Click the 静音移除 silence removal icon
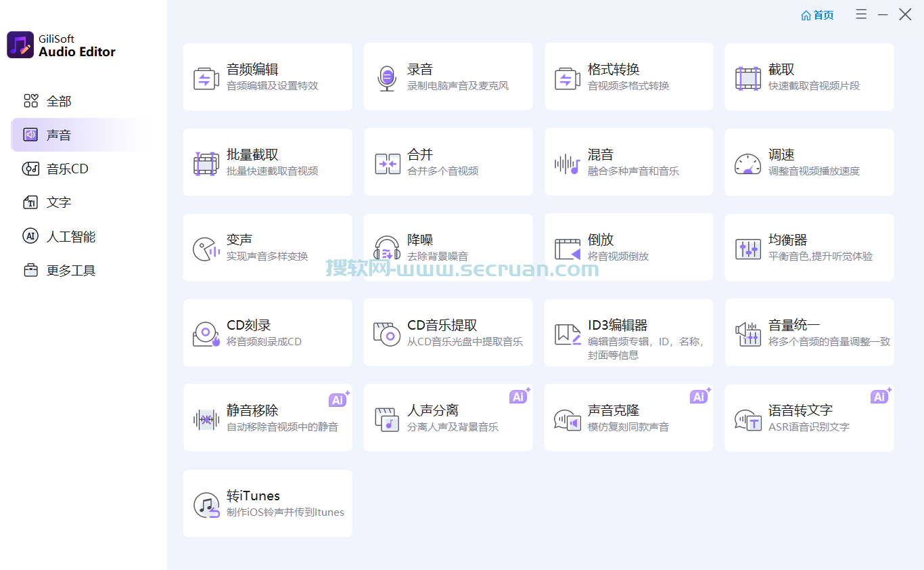Image resolution: width=924 pixels, height=570 pixels. [206, 420]
